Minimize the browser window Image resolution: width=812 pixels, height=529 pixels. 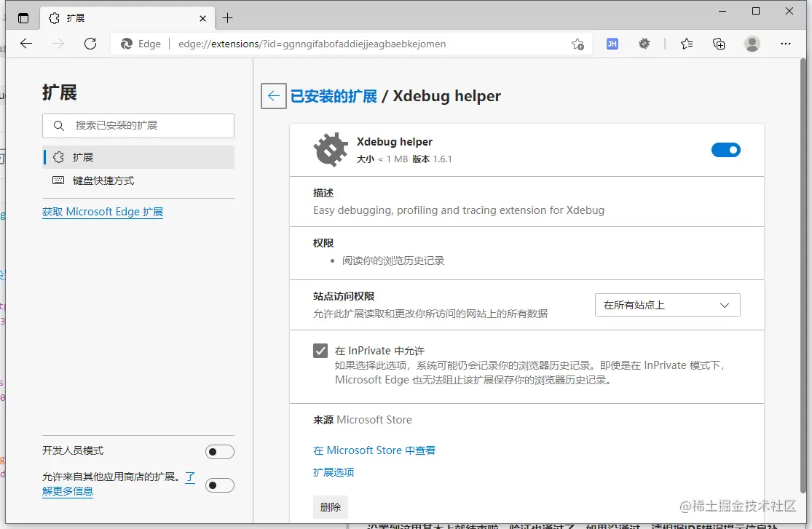coord(722,11)
